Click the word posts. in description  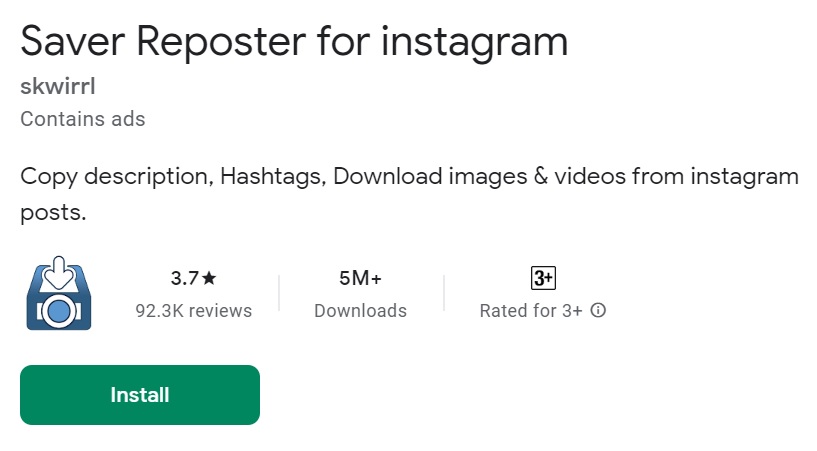(x=53, y=212)
